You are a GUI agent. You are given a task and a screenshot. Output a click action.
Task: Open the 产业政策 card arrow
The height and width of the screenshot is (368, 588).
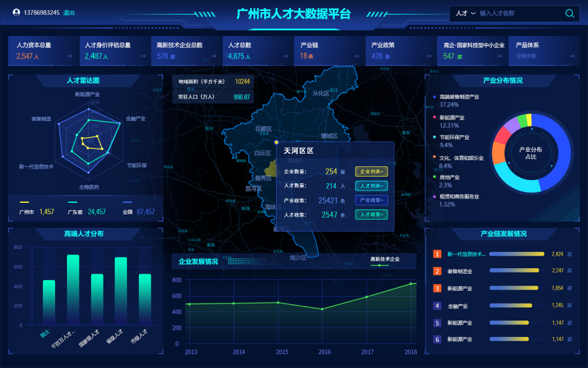tap(428, 56)
